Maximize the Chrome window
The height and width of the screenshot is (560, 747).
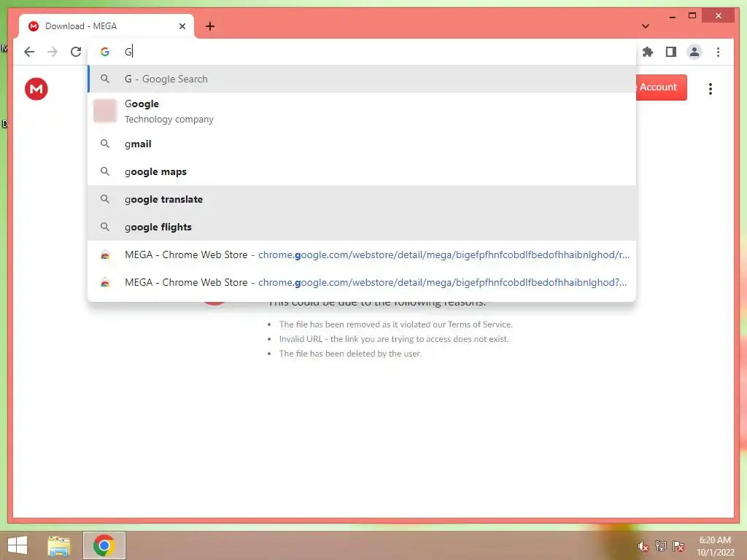coord(692,16)
